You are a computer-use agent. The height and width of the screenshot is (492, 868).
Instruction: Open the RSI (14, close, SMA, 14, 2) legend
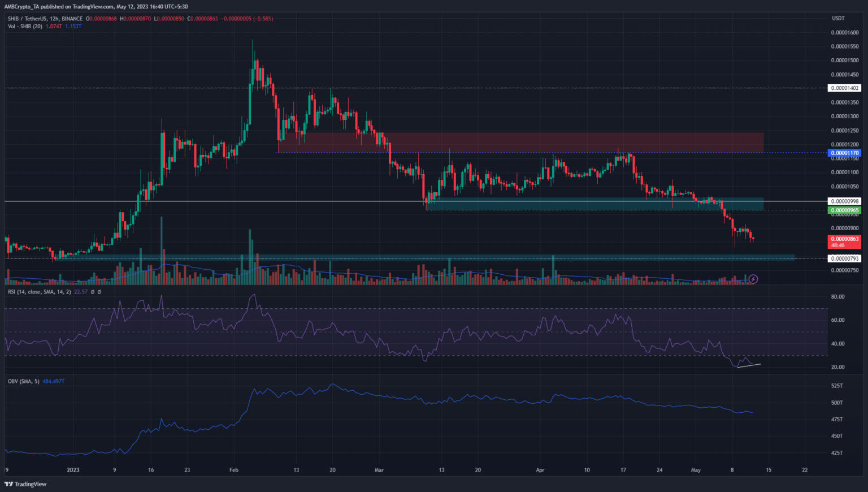[40, 292]
